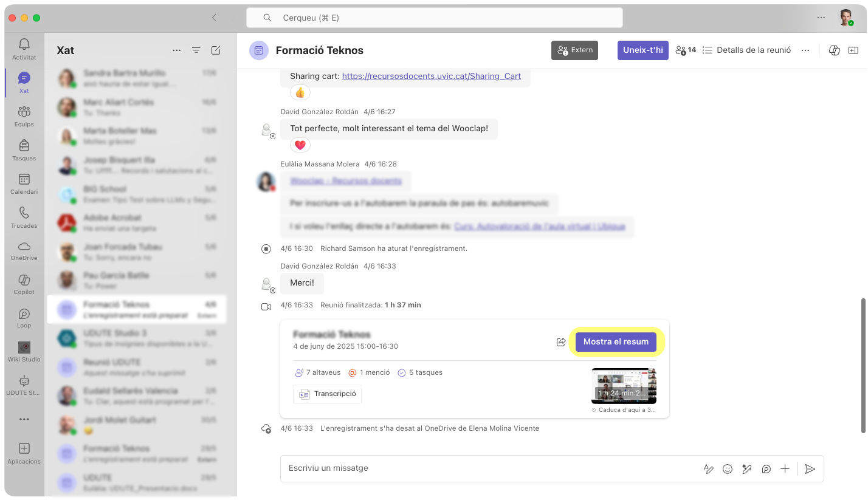The height and width of the screenshot is (500, 868).
Task: Go to Trucades in sidebar
Action: (x=24, y=217)
